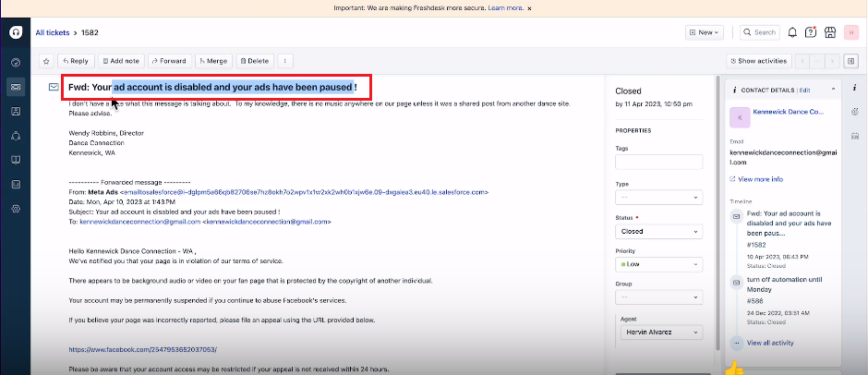868x375 pixels.
Task: Click the ticket source envelope icon
Action: [54, 87]
